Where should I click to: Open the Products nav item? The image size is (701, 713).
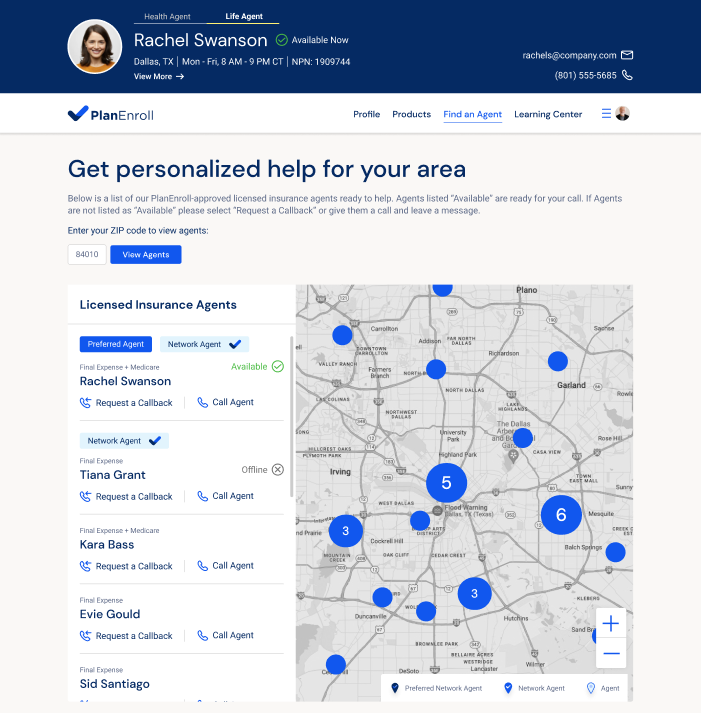click(411, 114)
